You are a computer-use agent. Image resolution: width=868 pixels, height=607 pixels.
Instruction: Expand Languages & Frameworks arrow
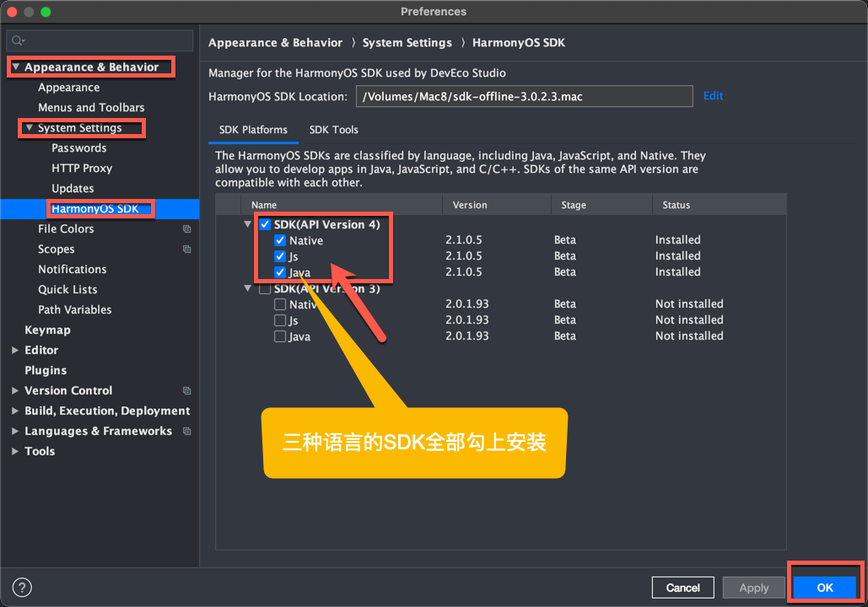pos(15,431)
